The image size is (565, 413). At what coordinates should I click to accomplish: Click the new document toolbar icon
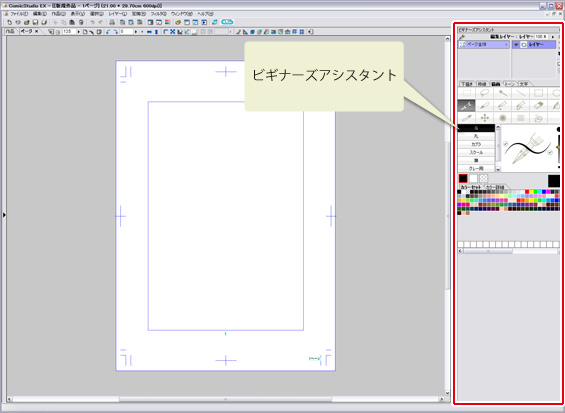[10, 22]
